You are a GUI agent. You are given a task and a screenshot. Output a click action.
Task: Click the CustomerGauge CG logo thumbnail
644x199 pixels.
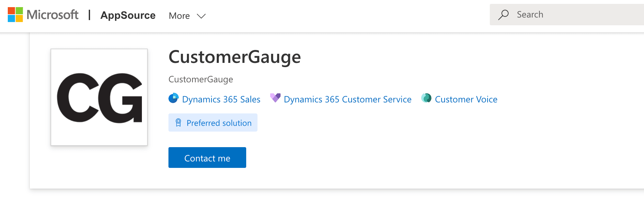99,97
